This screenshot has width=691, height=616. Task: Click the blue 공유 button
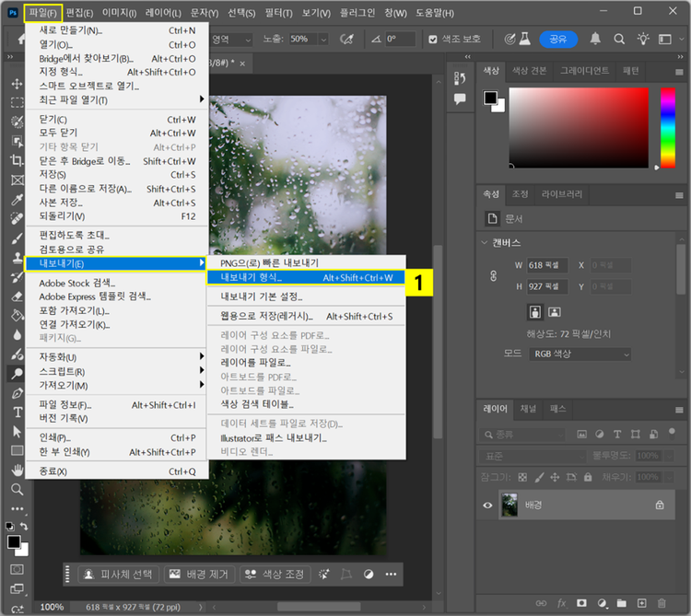[x=558, y=40]
